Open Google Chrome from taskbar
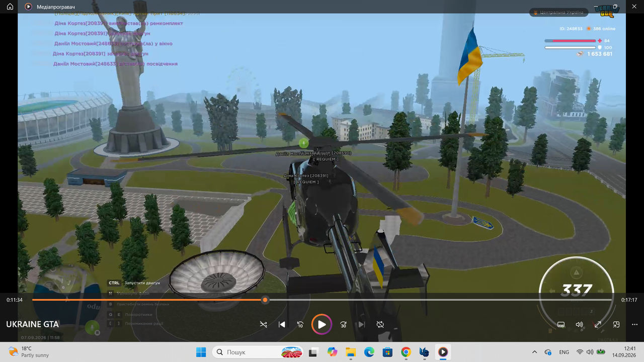The height and width of the screenshot is (362, 644). (406, 352)
